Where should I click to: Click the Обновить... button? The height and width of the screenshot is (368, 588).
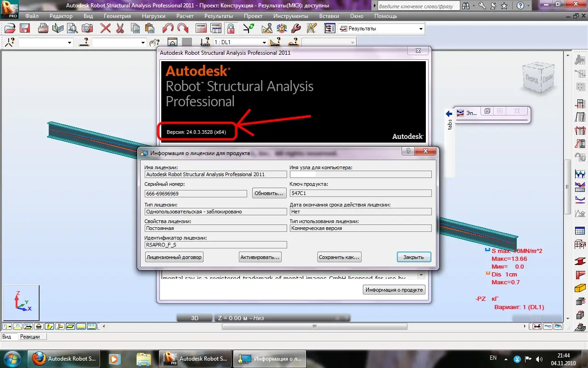(x=269, y=194)
